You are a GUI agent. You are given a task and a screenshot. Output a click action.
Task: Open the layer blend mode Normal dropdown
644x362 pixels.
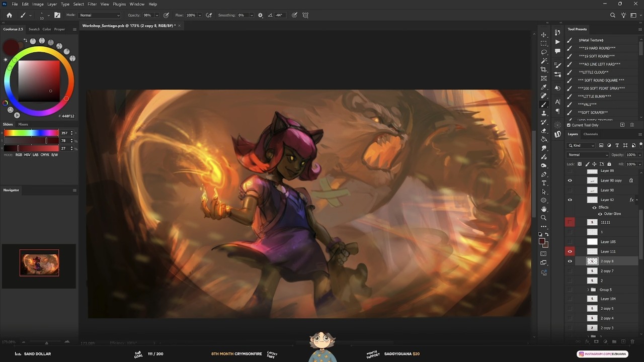pyautogui.click(x=588, y=155)
